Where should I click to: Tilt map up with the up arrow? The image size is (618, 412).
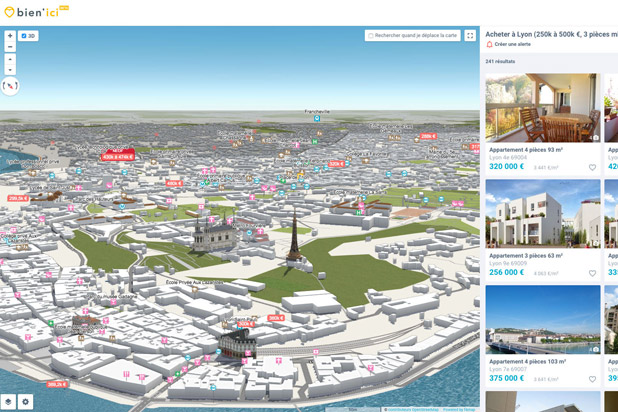point(10,60)
